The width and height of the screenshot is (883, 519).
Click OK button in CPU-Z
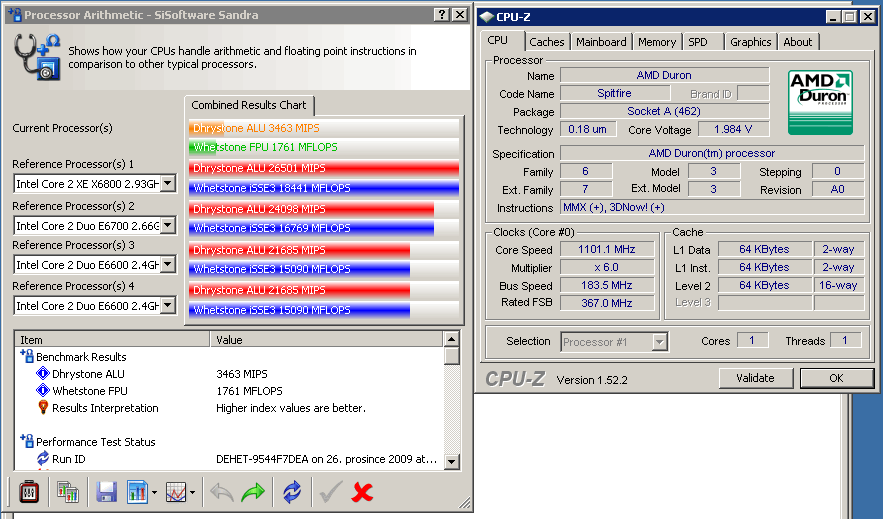[836, 378]
